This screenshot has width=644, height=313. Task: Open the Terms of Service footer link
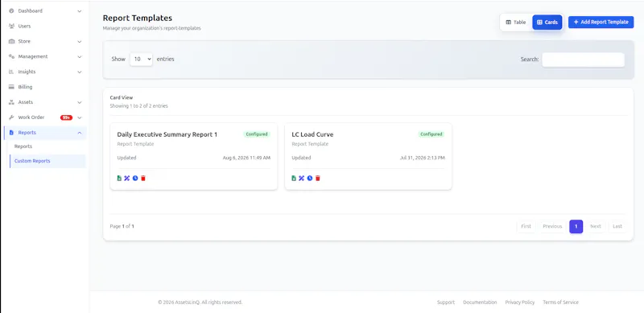click(560, 303)
